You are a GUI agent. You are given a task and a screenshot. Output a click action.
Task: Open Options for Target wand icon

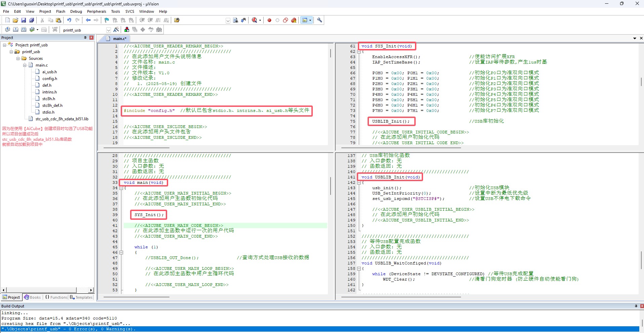pos(116,30)
